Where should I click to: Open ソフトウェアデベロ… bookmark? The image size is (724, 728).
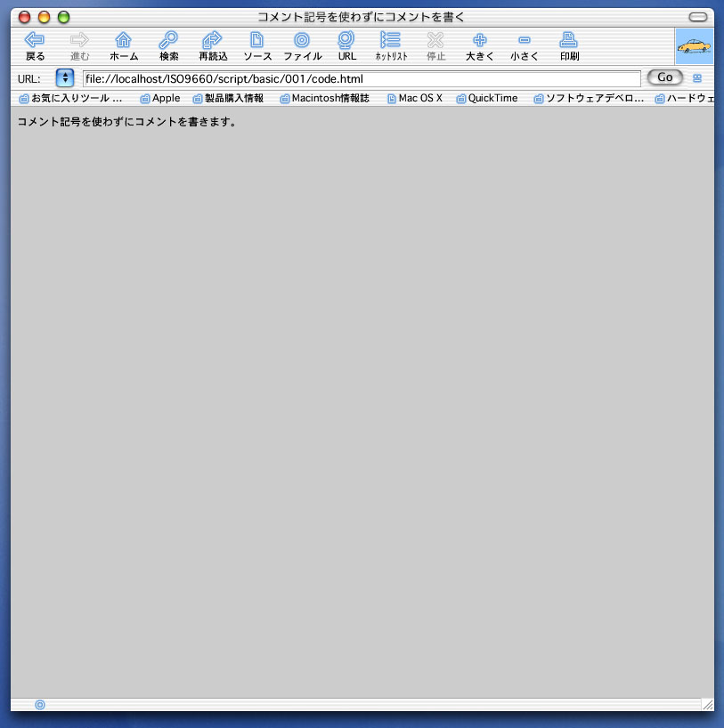tap(589, 99)
